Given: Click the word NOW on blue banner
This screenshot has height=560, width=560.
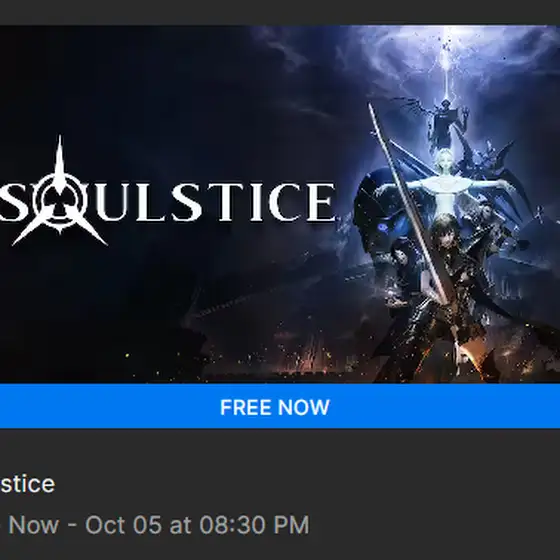Looking at the screenshot, I should click(x=302, y=407).
